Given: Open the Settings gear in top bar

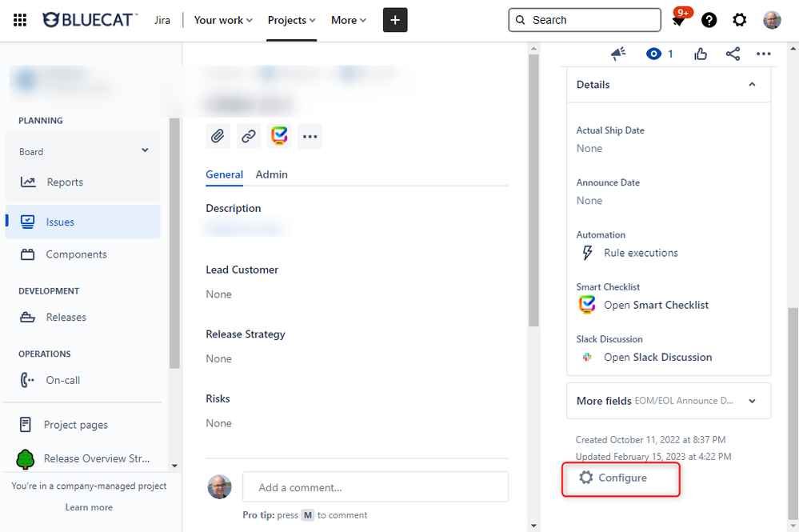Looking at the screenshot, I should click(739, 20).
